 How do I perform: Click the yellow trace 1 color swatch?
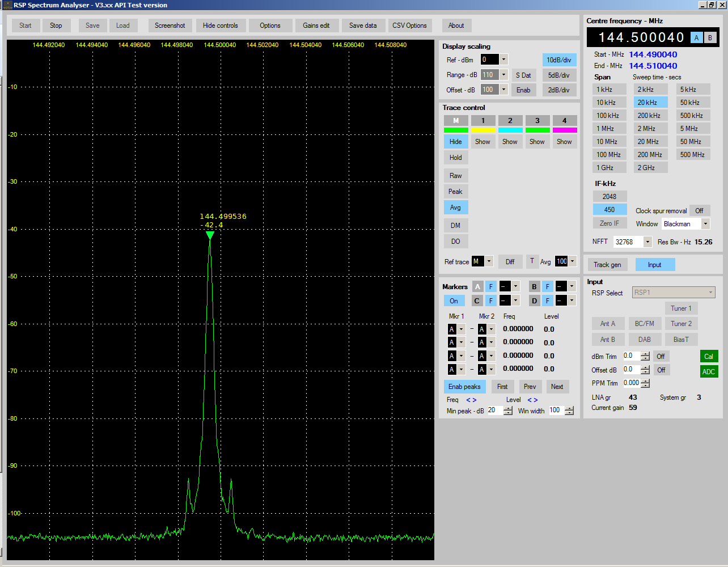(483, 130)
